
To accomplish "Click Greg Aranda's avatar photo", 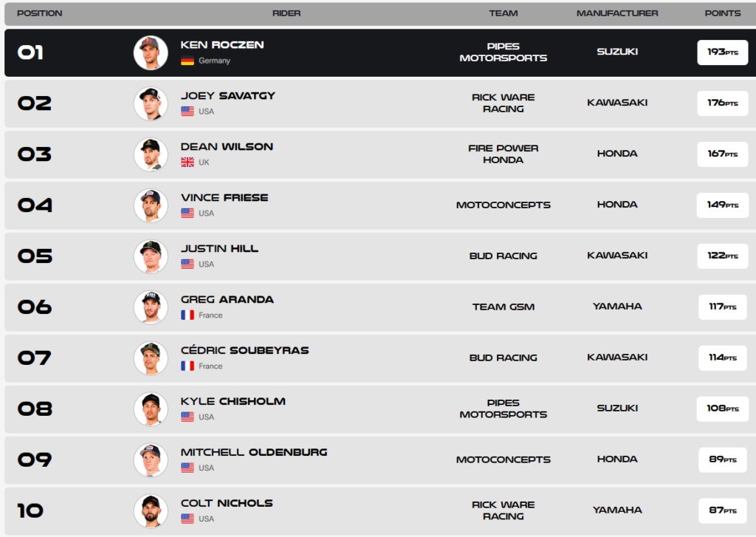I will pyautogui.click(x=151, y=307).
